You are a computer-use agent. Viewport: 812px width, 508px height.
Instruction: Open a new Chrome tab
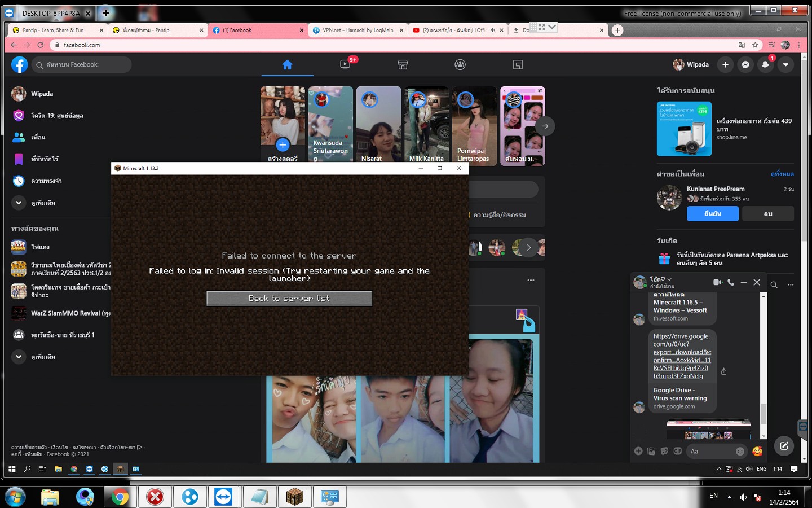pyautogui.click(x=617, y=30)
